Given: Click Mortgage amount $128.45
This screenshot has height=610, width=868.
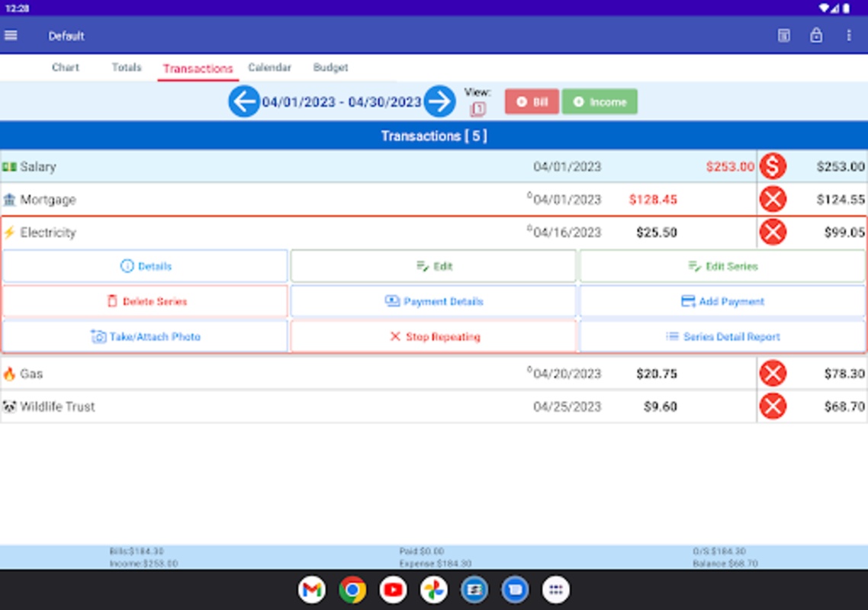Looking at the screenshot, I should pyautogui.click(x=653, y=199).
